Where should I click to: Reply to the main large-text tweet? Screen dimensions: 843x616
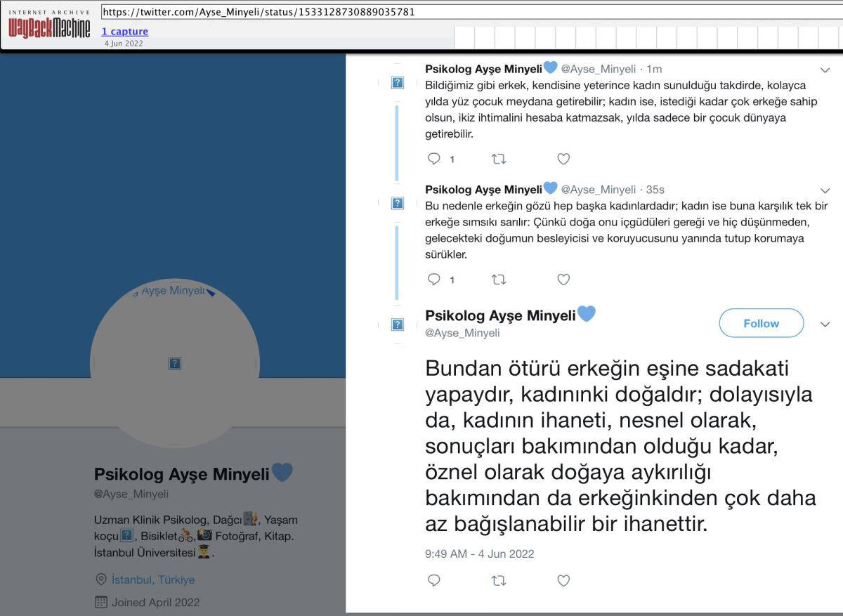(434, 580)
